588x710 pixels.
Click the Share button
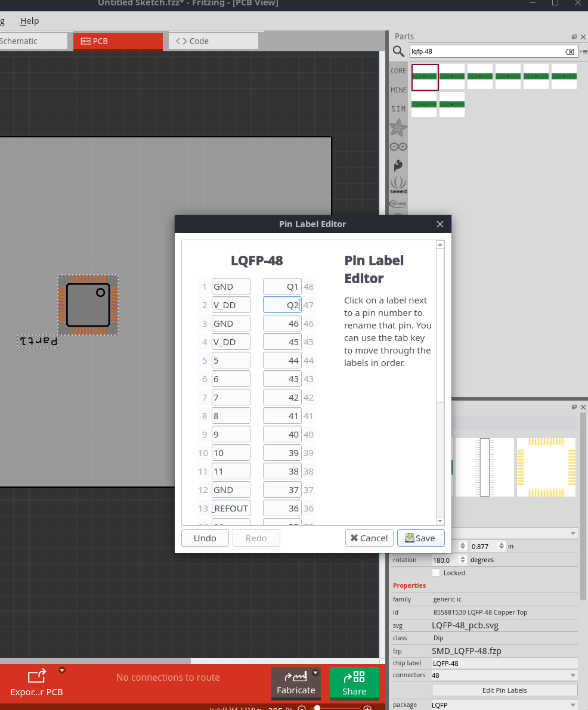pos(354,683)
